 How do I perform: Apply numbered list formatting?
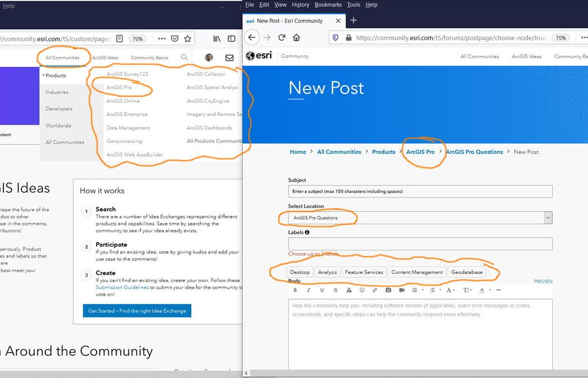414,290
